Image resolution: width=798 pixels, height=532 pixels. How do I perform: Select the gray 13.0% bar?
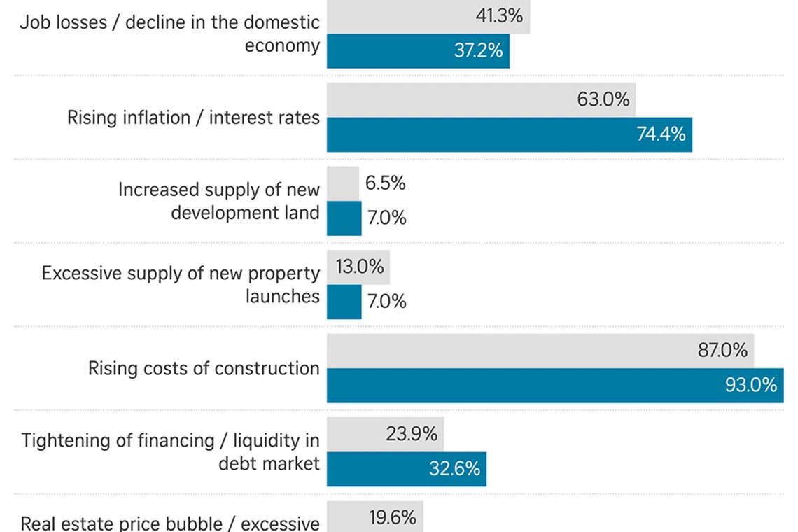click(358, 267)
